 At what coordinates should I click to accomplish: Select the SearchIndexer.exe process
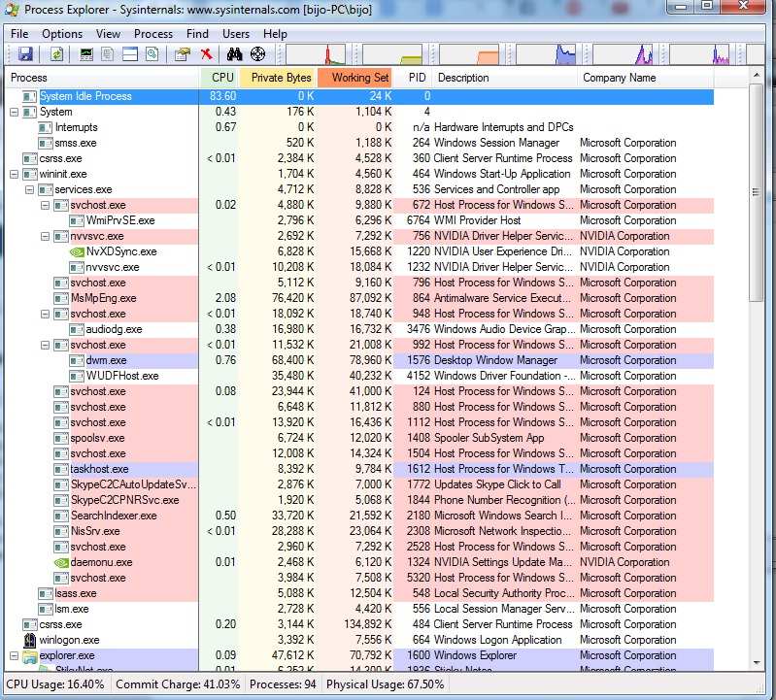point(359,516)
